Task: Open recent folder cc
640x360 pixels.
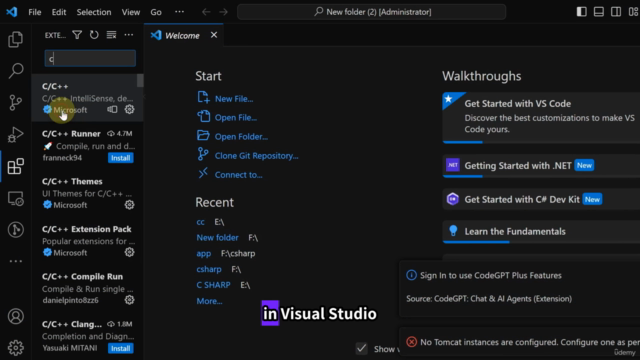Action: click(x=200, y=222)
